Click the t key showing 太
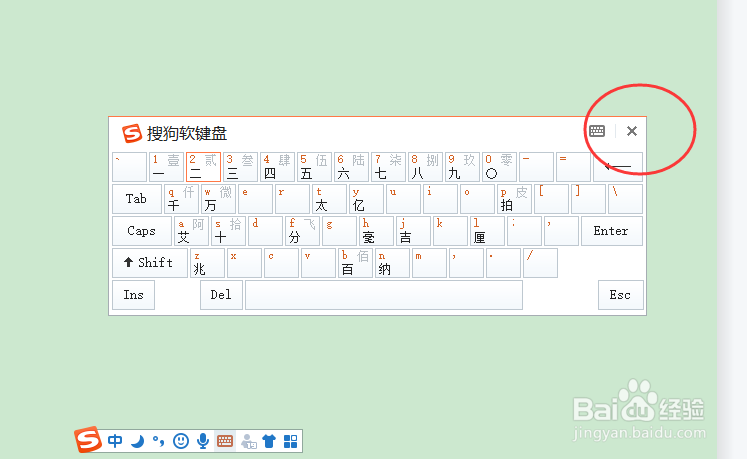This screenshot has width=747, height=459. [x=329, y=199]
